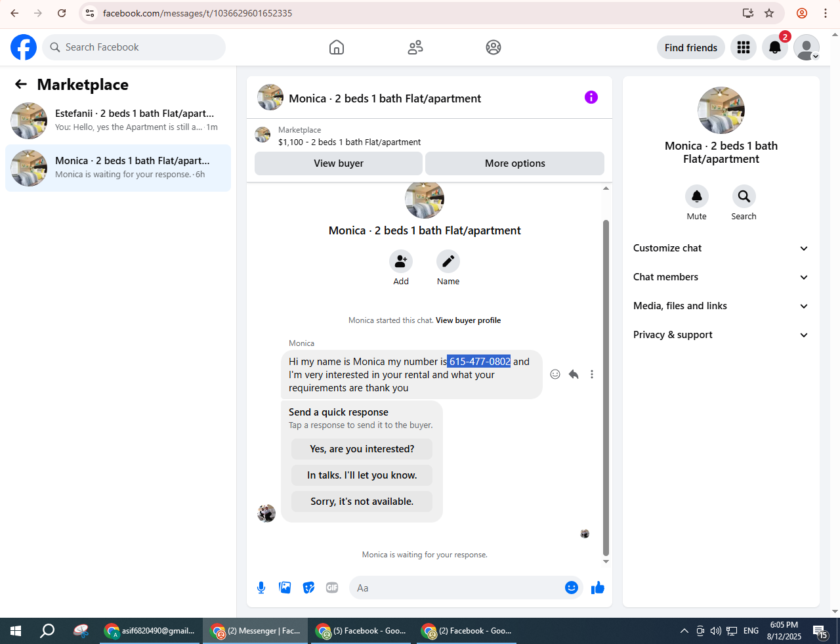Click the More options button
Screen dimensions: 840x644
coord(515,163)
